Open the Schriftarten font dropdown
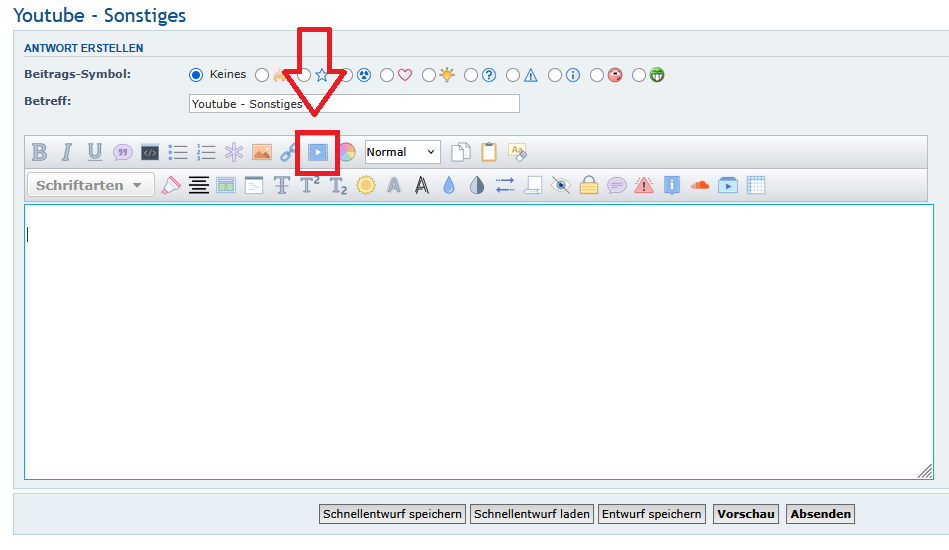Viewport: 949px width, 550px height. pyautogui.click(x=90, y=185)
